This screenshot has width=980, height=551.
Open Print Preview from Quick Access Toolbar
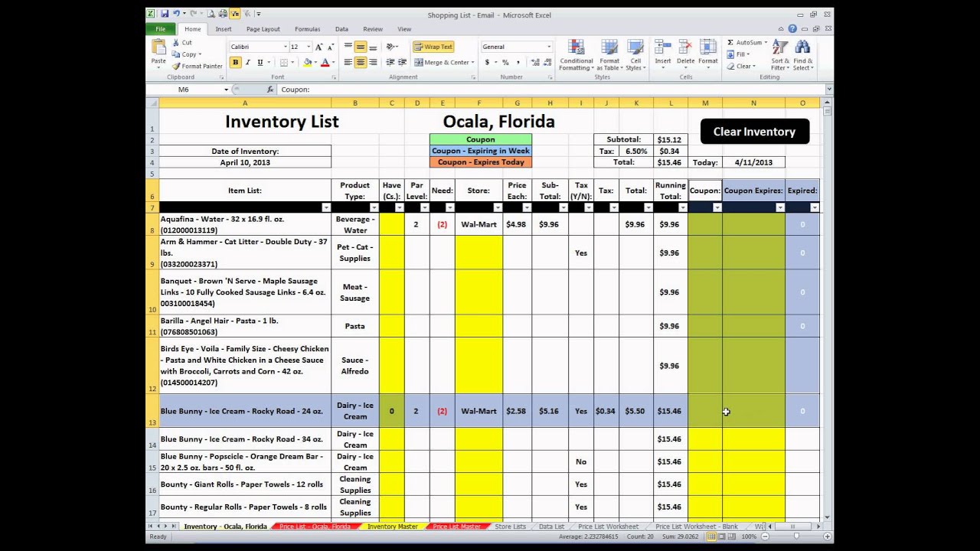[211, 14]
